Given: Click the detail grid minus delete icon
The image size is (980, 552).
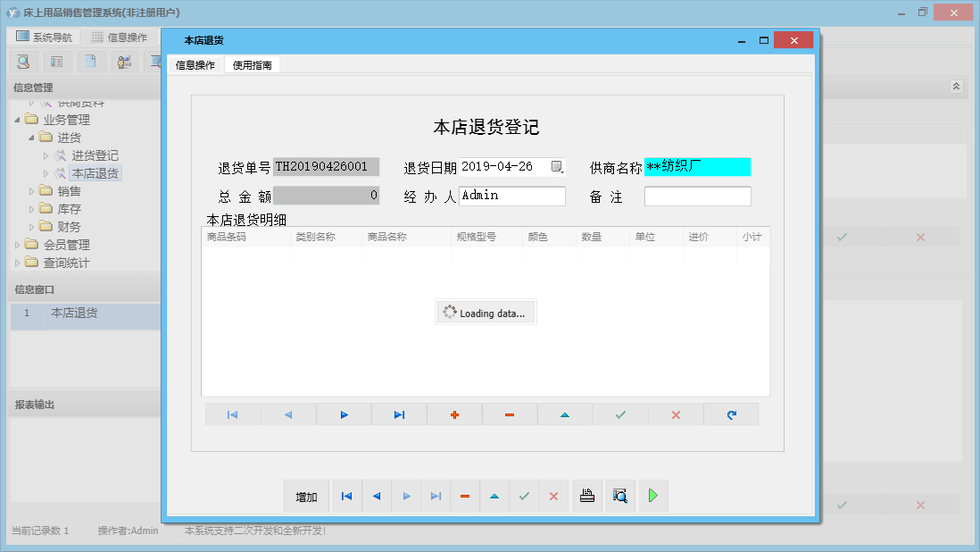Looking at the screenshot, I should 510,414.
